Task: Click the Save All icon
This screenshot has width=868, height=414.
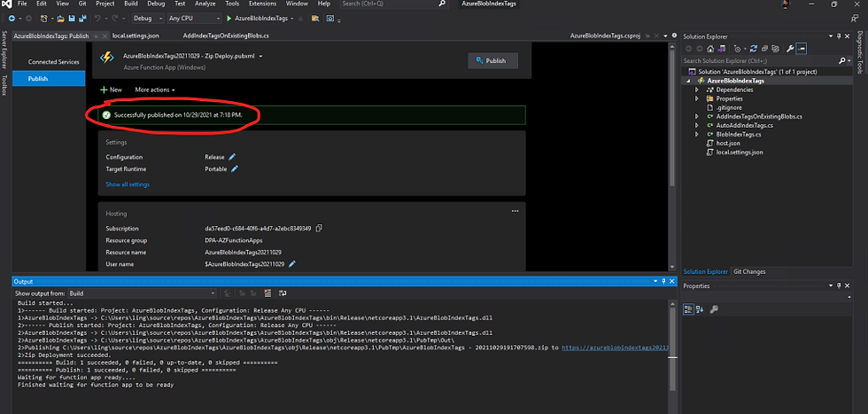Action: coord(82,19)
